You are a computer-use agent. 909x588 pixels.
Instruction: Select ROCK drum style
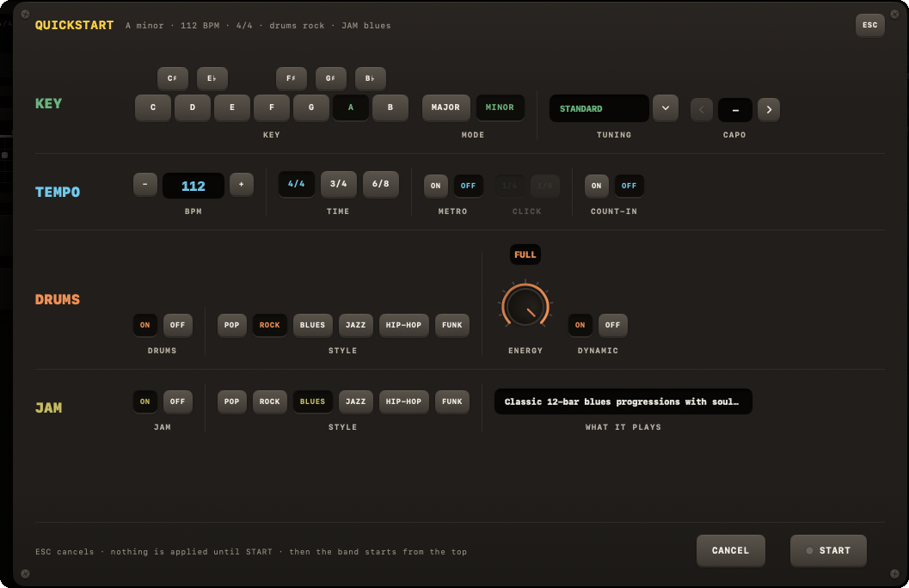(269, 325)
